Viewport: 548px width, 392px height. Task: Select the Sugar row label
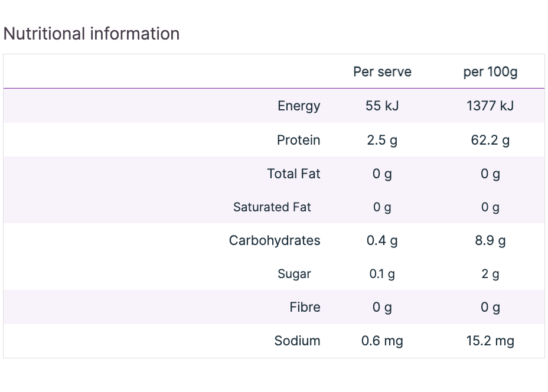pos(294,274)
